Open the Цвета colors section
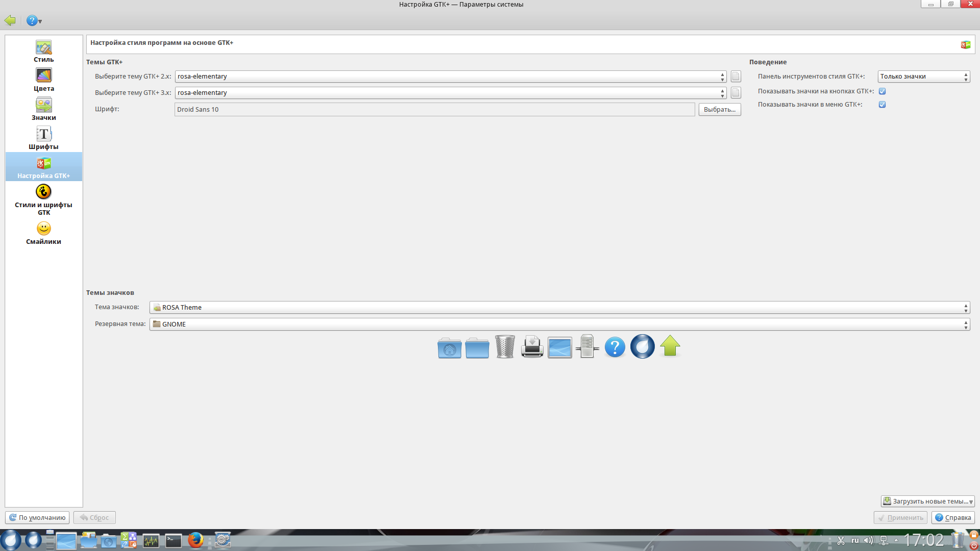The width and height of the screenshot is (980, 551). (x=43, y=80)
